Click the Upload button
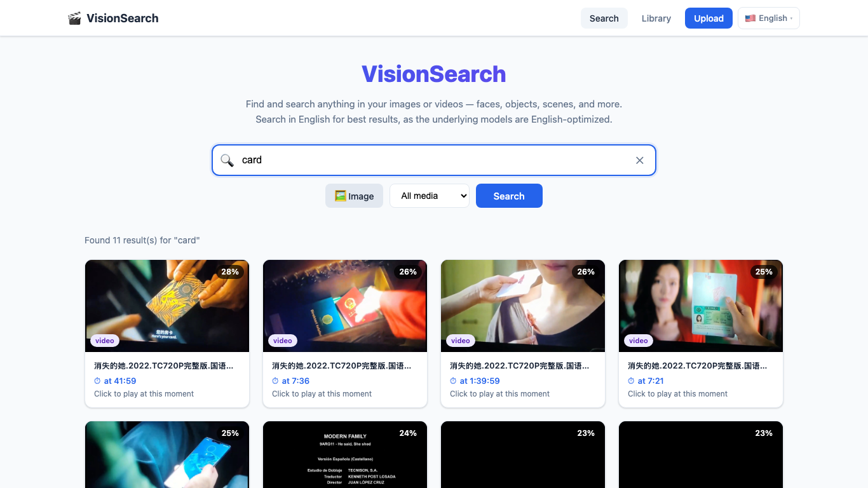The image size is (868, 488). (x=708, y=18)
